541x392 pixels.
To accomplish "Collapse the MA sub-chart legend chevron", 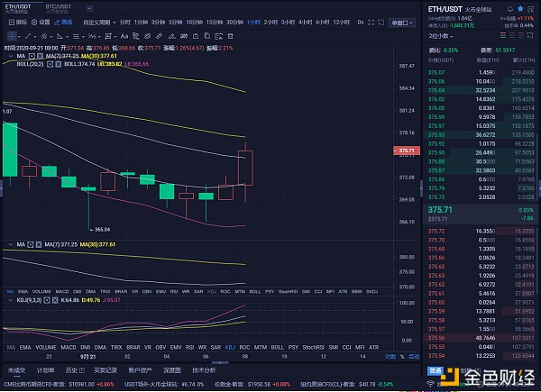I will click(11, 244).
